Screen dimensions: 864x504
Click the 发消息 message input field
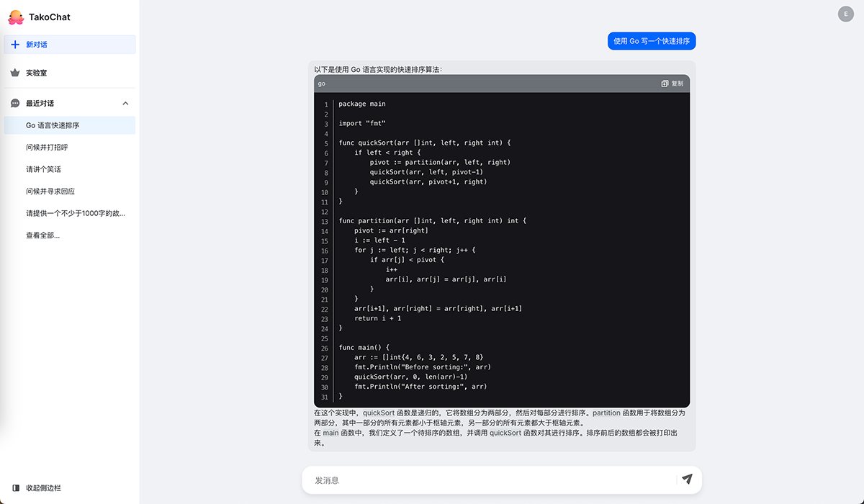coord(490,480)
